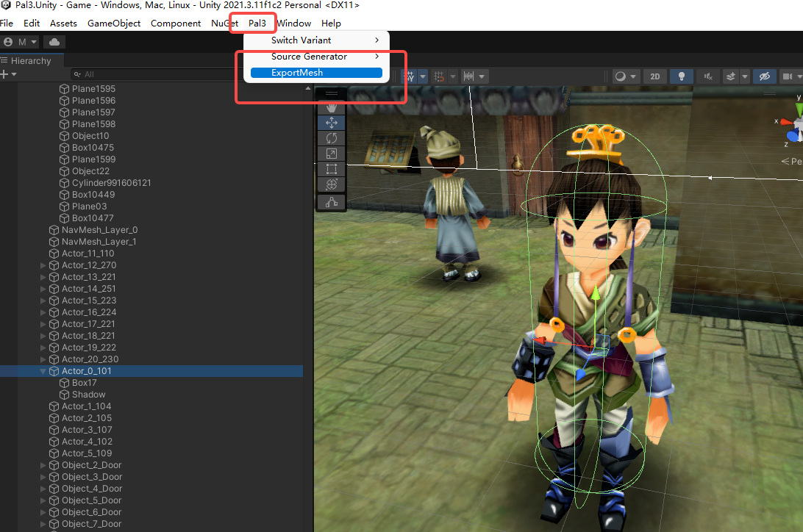
Task: Toggle scene lighting with the bulb icon
Action: [x=682, y=76]
